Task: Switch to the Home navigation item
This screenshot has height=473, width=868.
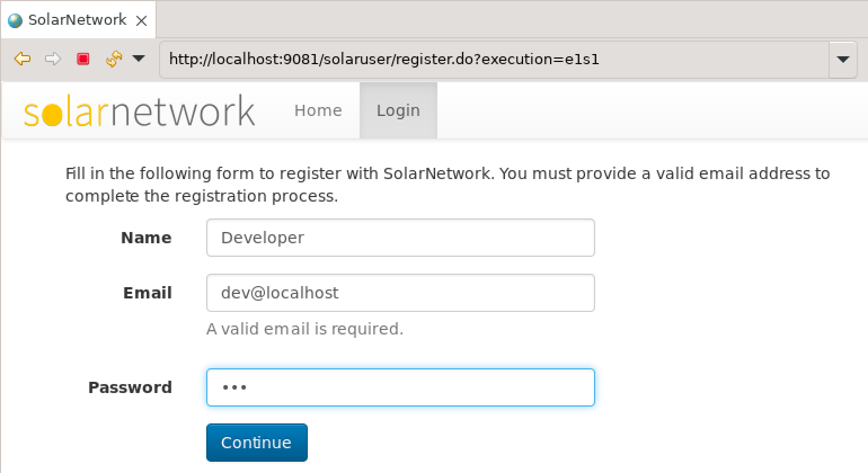Action: 318,110
